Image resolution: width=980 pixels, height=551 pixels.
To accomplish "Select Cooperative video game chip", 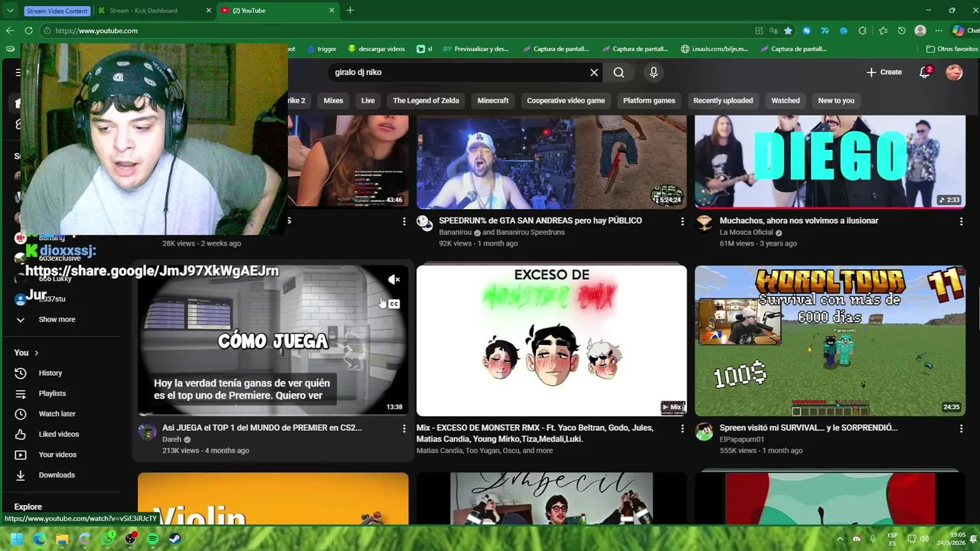I will [566, 100].
